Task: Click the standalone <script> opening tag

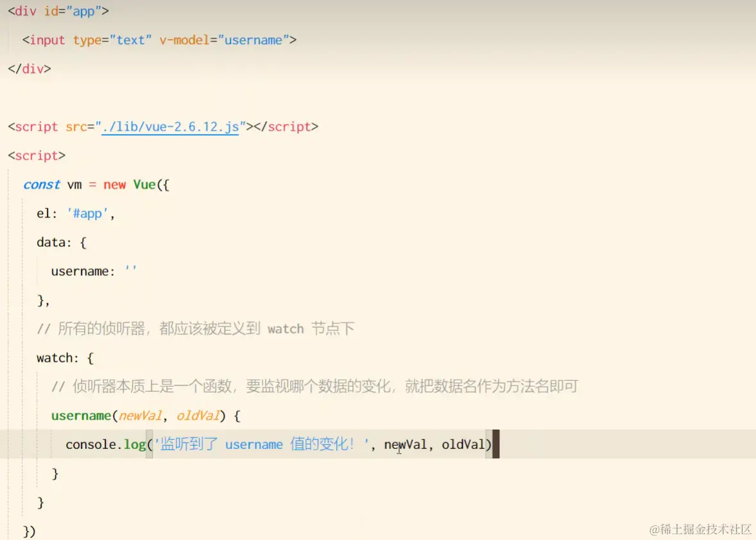Action: point(37,156)
